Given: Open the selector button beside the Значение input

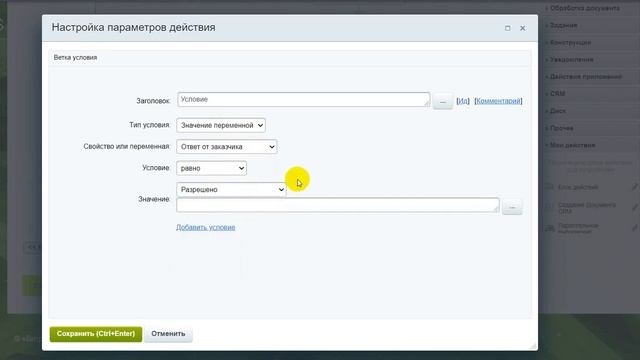Looking at the screenshot, I should click(512, 207).
